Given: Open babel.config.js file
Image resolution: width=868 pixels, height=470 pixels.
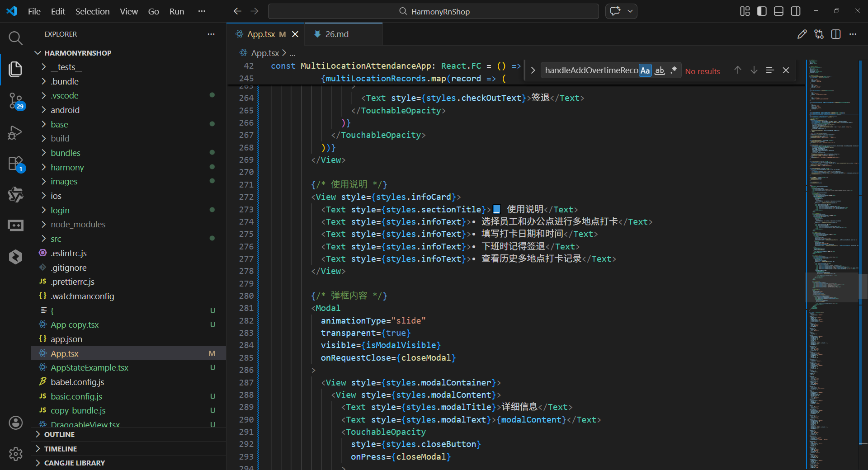Looking at the screenshot, I should (x=129, y=382).
